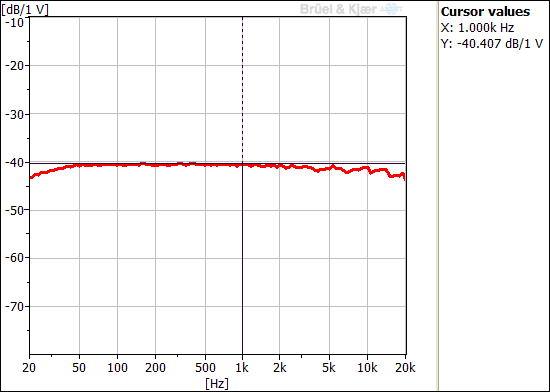Screen dimensions: 550x392
Task: Click the '20' frequency axis label
Action: pos(29,368)
